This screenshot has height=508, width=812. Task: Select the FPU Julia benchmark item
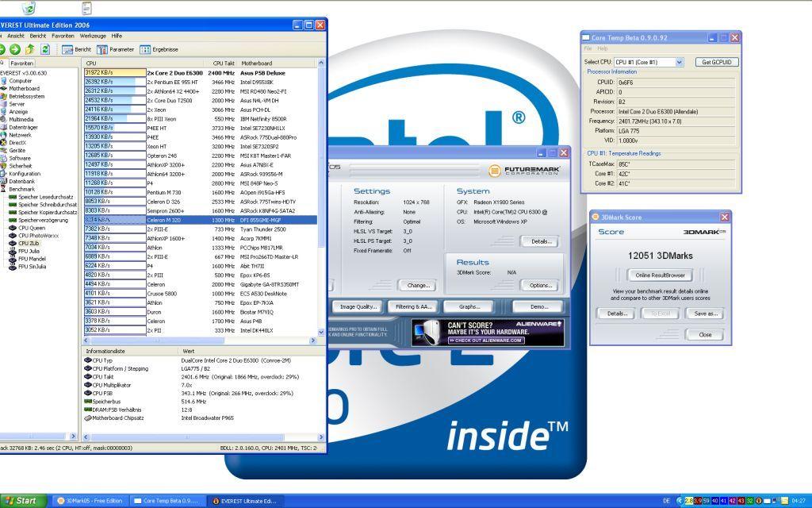pos(25,252)
